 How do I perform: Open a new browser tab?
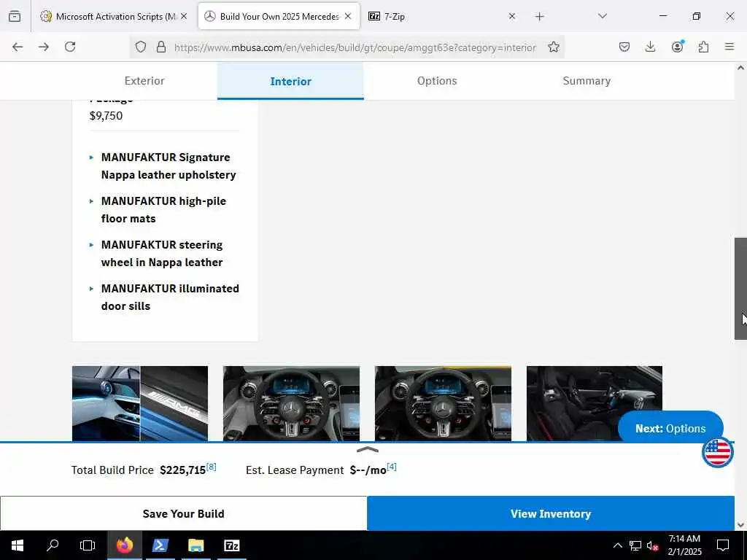pyautogui.click(x=539, y=17)
